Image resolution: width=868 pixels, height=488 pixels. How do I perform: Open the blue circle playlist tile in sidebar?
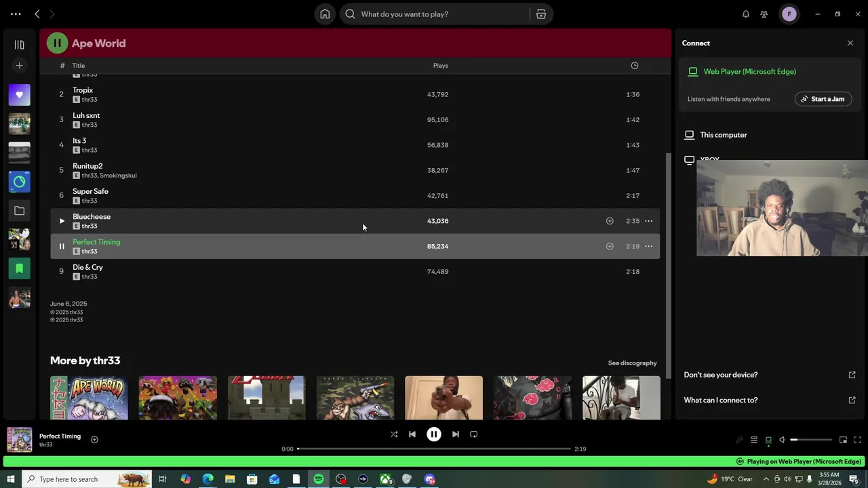19,182
